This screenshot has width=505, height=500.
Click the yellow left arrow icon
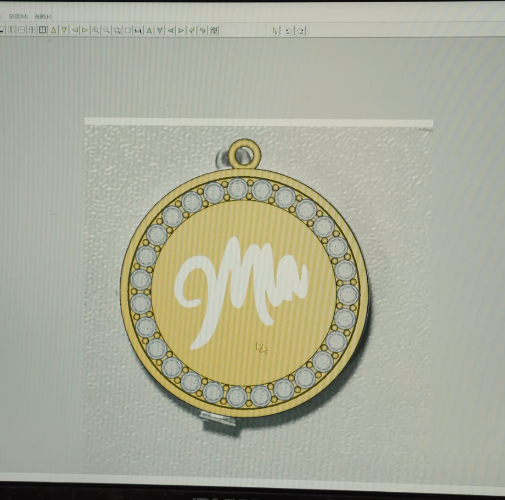75,30
